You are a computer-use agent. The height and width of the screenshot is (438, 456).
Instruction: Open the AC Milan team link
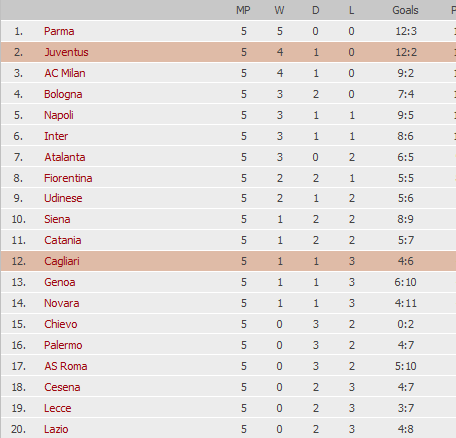(65, 73)
